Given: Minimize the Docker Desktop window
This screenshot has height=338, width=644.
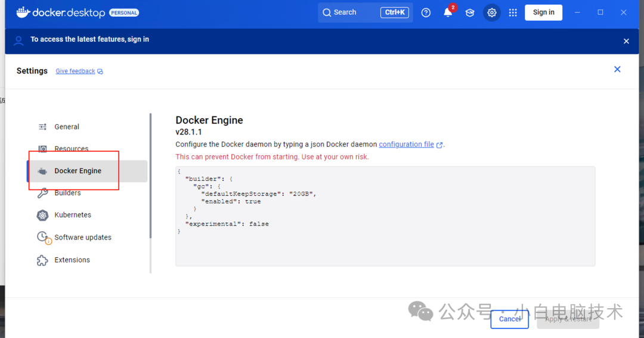Looking at the screenshot, I should 577,13.
